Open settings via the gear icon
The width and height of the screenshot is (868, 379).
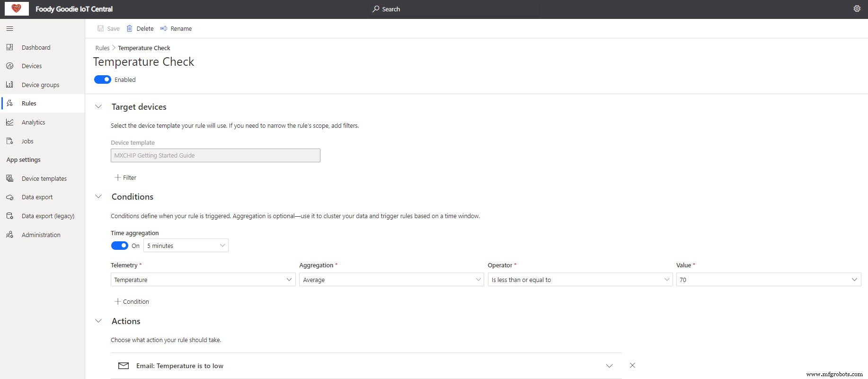point(857,9)
